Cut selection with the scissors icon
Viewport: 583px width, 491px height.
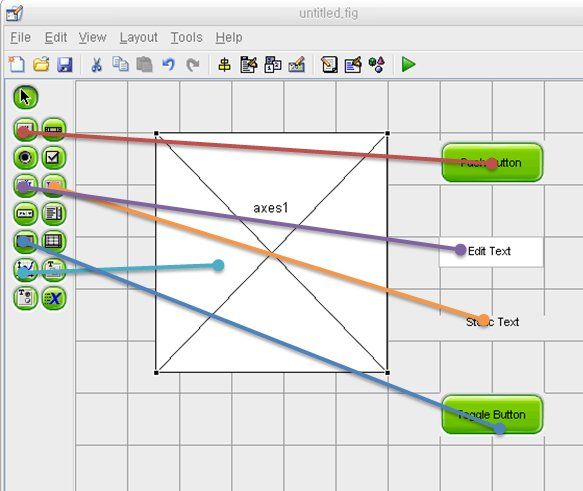click(96, 65)
